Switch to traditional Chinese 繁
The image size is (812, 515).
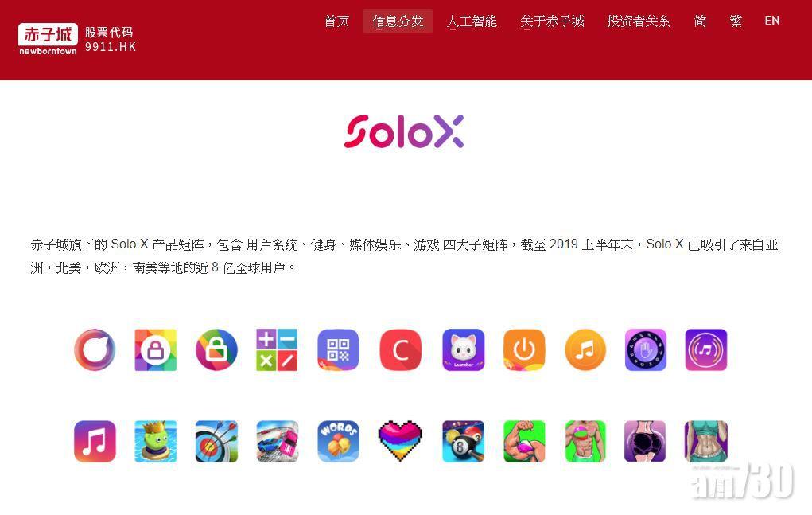click(x=736, y=21)
